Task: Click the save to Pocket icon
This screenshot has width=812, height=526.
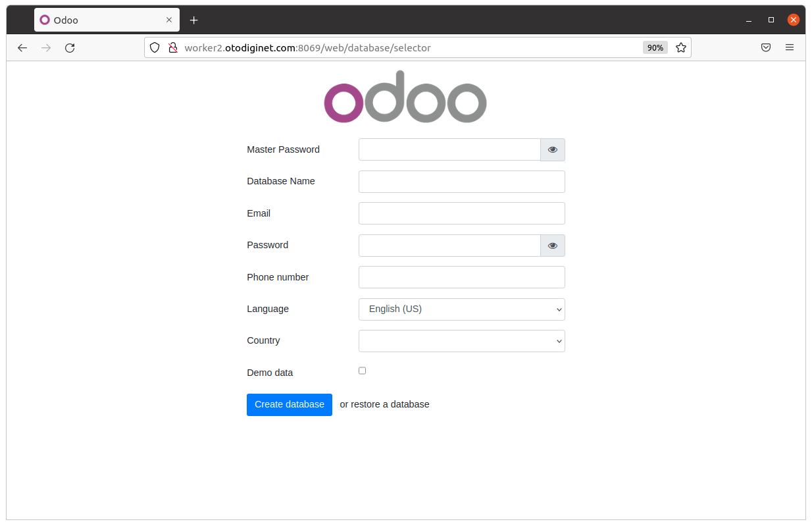Action: [x=765, y=47]
